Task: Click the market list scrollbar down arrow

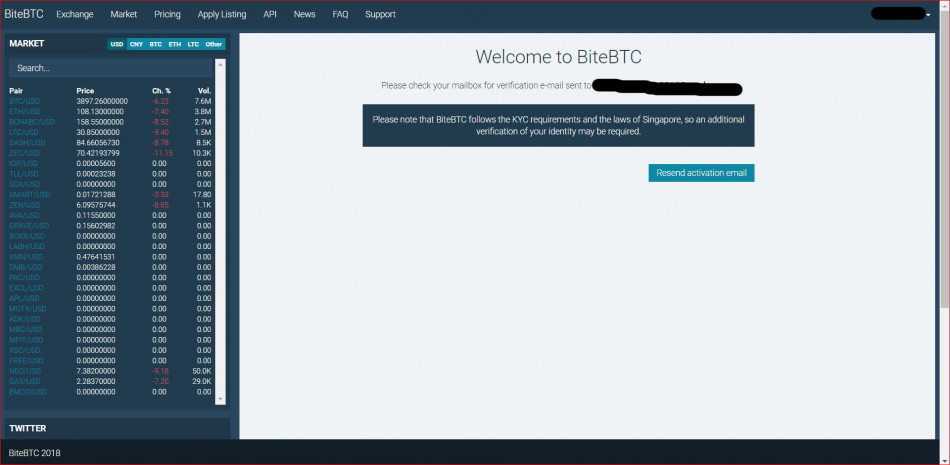Action: [x=220, y=399]
